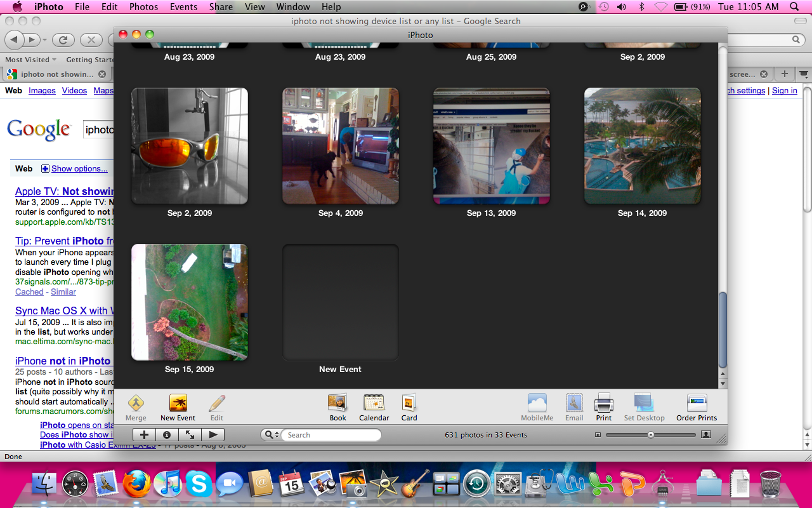Enter full screen with the arrows button
The height and width of the screenshot is (508, 812).
[x=190, y=435]
